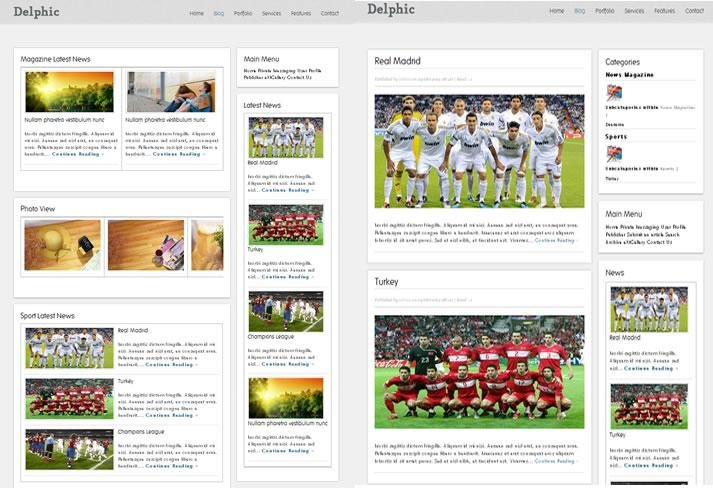Open Real Madrid thumbnail in the News sidebar
Viewport: 713px width, 488px height.
[649, 309]
